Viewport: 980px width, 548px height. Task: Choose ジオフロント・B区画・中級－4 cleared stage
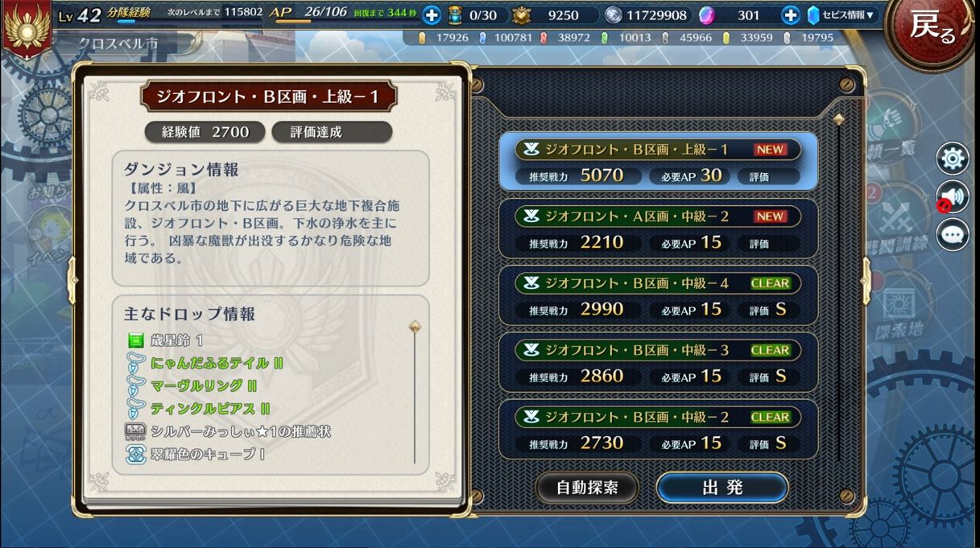(658, 295)
